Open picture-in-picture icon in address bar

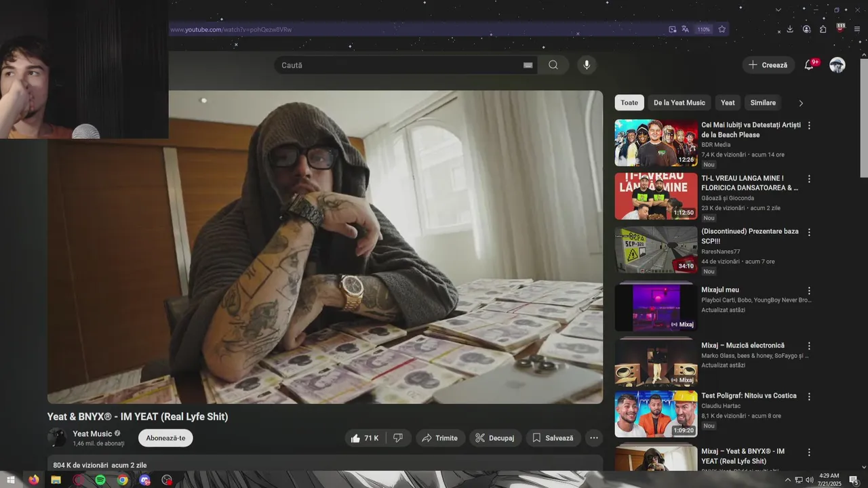tap(672, 29)
